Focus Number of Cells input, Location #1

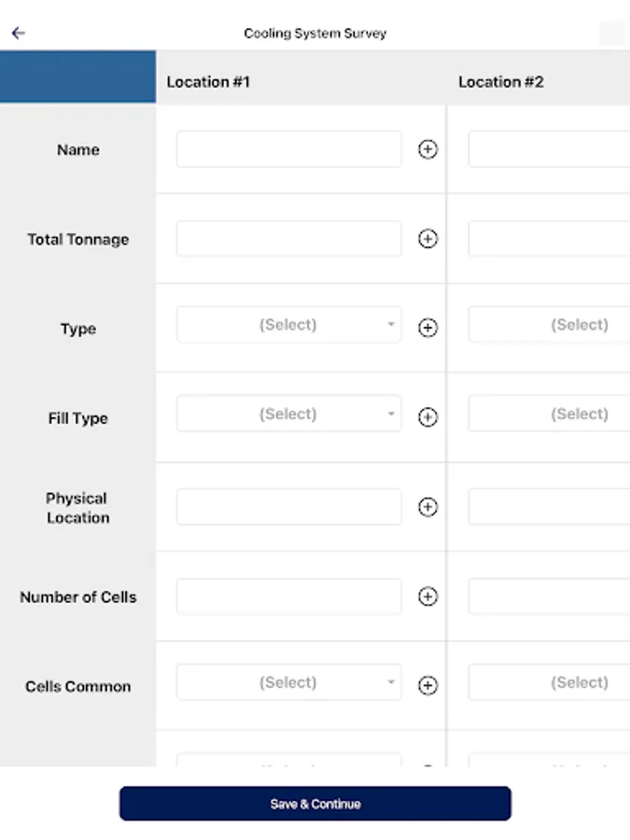click(288, 596)
